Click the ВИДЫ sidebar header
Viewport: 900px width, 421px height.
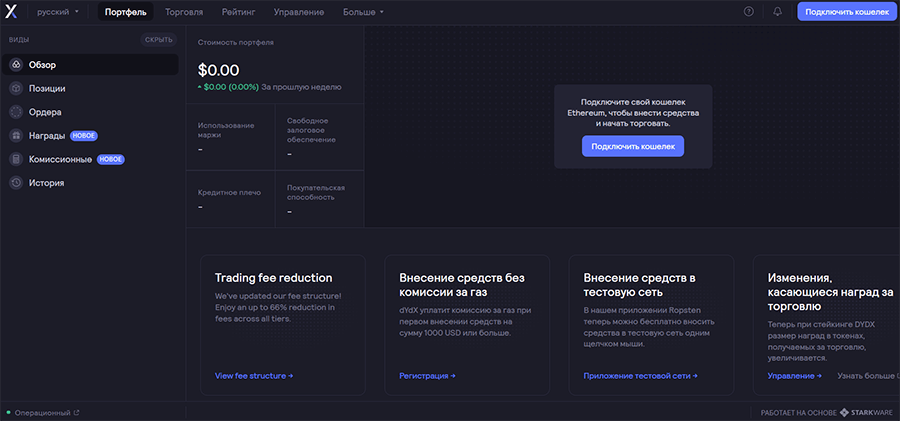(19, 40)
